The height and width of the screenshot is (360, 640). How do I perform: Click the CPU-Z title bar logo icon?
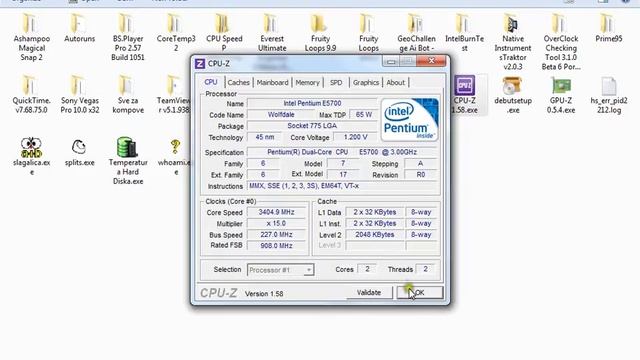tap(200, 64)
